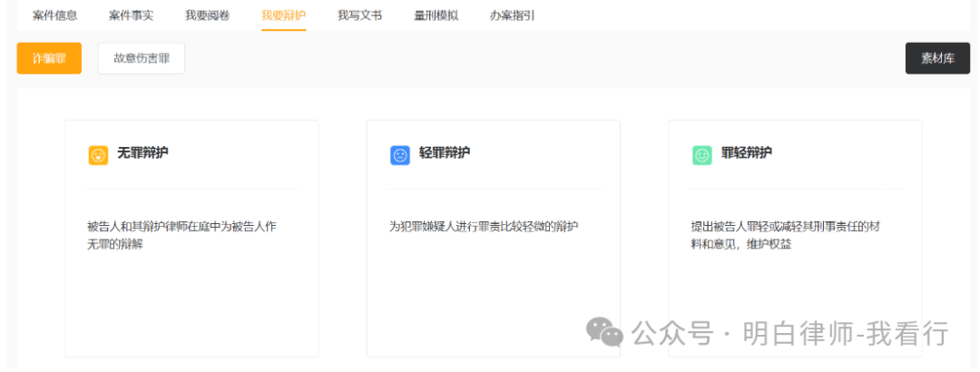Open the 案件信息 tab

tap(55, 15)
